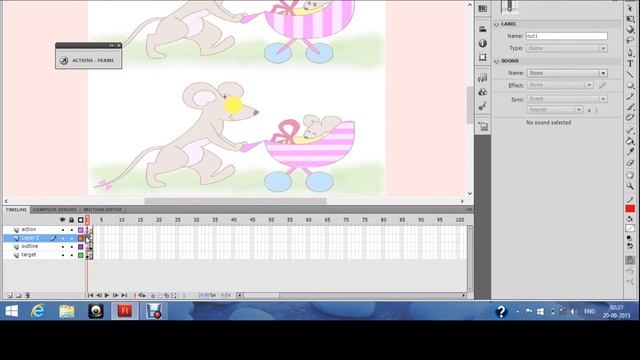The height and width of the screenshot is (360, 640).
Task: Toggle visibility dot for outline layer
Action: click(x=63, y=247)
